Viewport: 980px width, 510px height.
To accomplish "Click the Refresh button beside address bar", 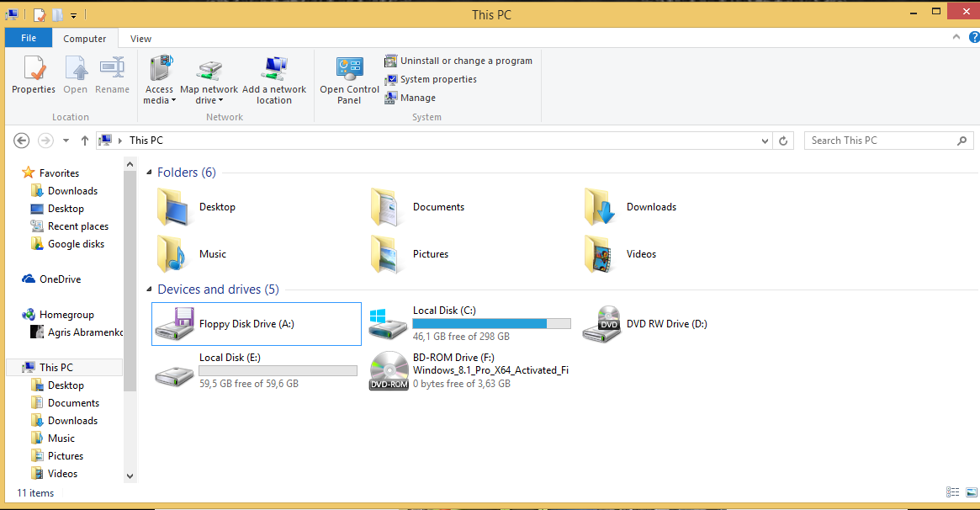I will (783, 141).
